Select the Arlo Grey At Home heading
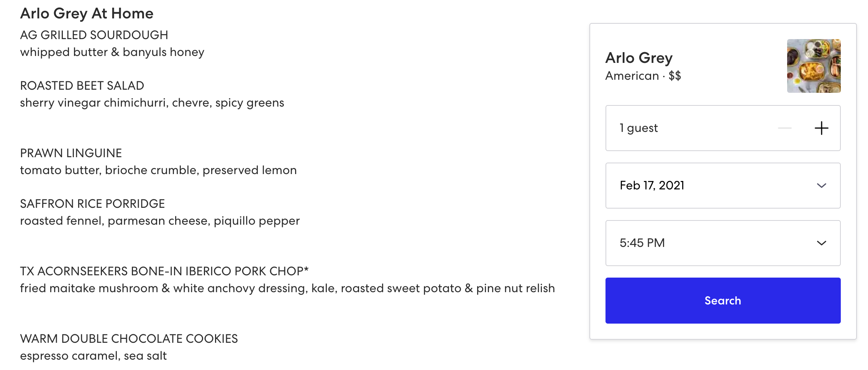 coord(87,13)
